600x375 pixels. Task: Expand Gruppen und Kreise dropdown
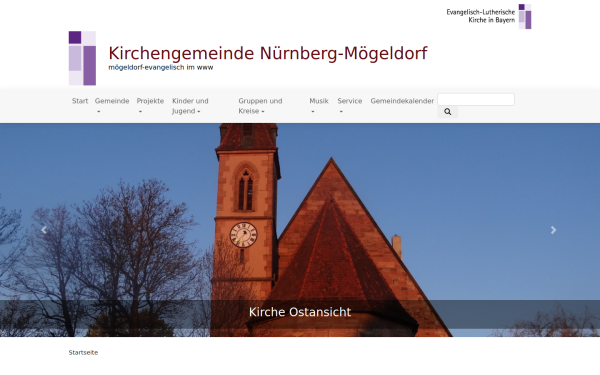(260, 106)
